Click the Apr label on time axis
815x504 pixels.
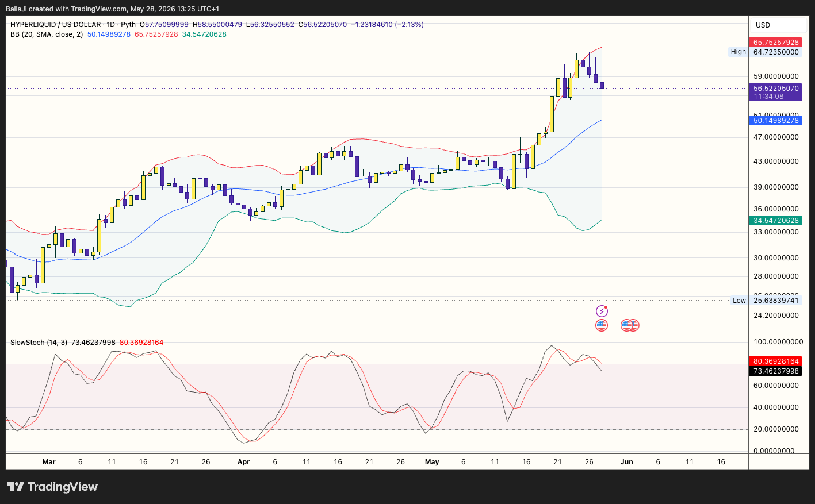(x=243, y=462)
